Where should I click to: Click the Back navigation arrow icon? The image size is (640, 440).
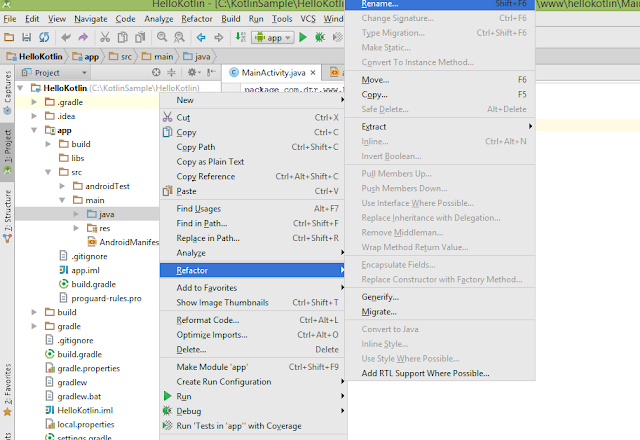(201, 38)
